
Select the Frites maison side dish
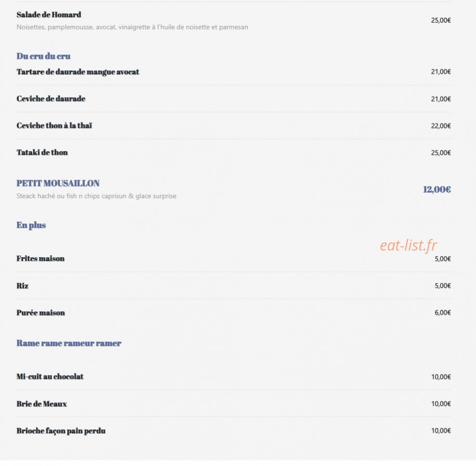point(41,258)
